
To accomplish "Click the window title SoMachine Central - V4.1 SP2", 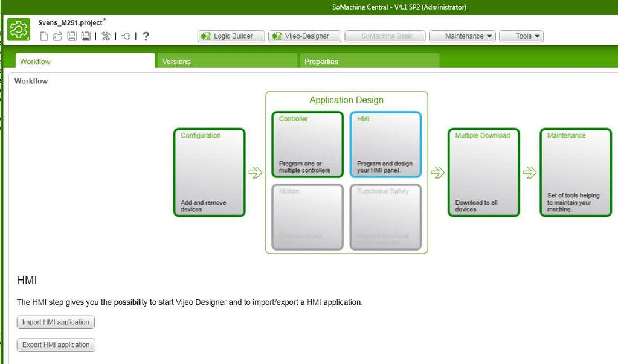I will click(399, 7).
